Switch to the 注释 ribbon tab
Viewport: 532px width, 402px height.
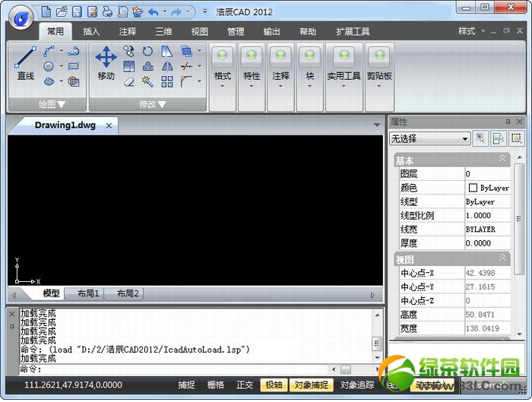pyautogui.click(x=127, y=32)
